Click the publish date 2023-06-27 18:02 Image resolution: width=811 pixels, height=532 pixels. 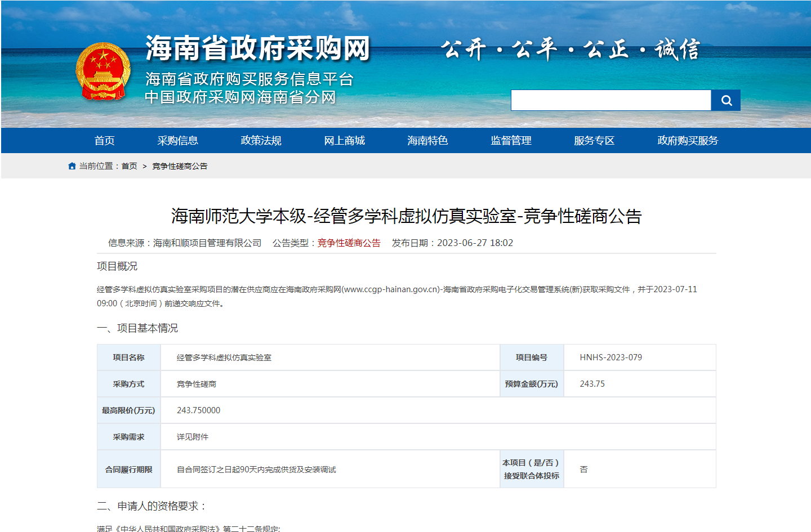475,243
